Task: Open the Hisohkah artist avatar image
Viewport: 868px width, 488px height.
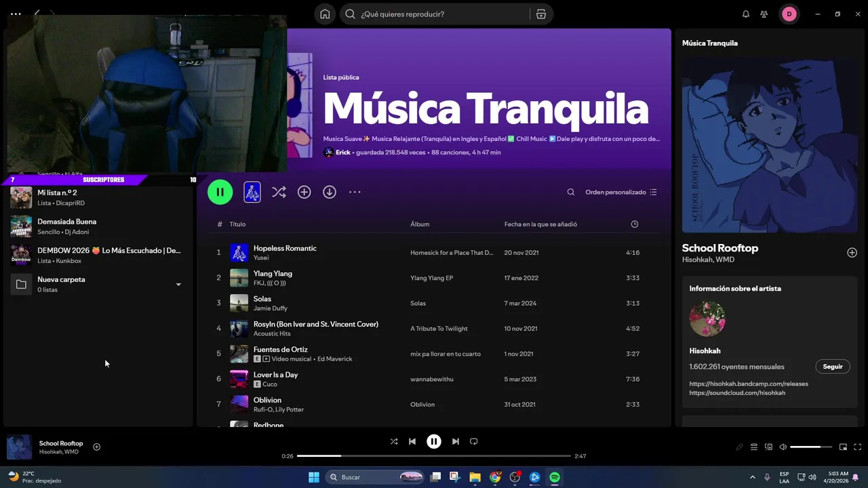Action: click(707, 319)
